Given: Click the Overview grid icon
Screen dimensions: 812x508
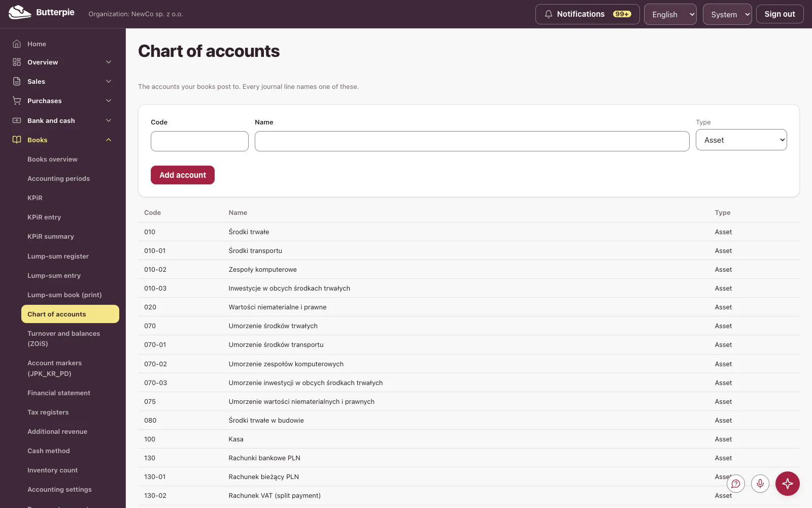Looking at the screenshot, I should tap(17, 62).
